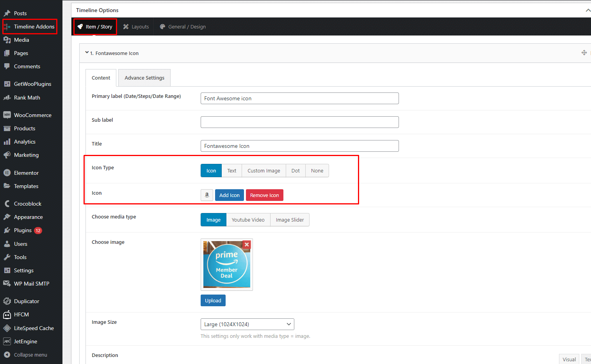Click the drag-move icon on Fontawesome item
This screenshot has height=364, width=591.
584,53
